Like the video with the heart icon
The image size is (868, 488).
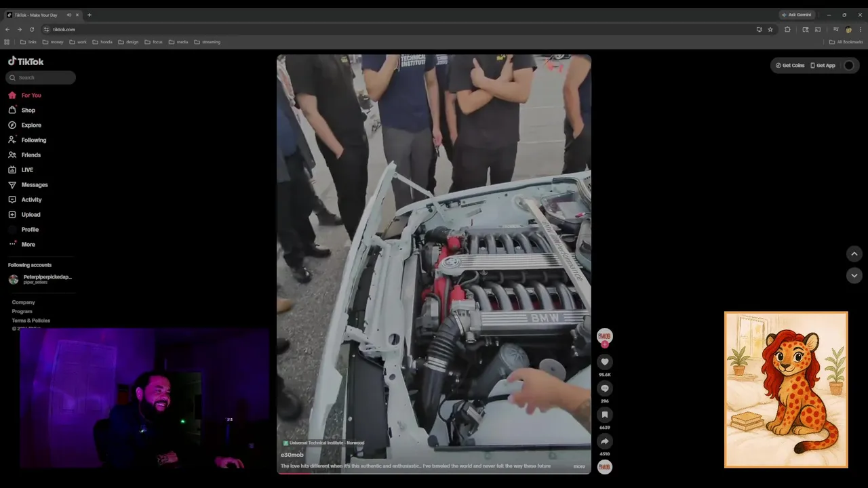[x=604, y=363]
